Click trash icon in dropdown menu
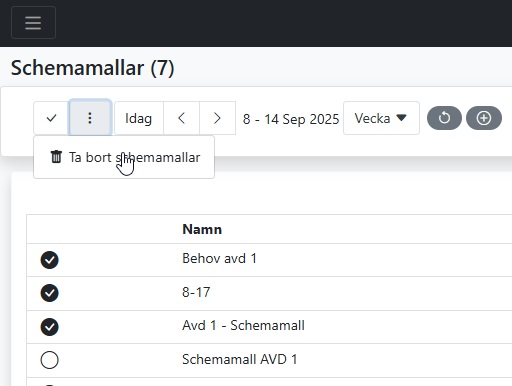The height and width of the screenshot is (386, 512). [56, 157]
